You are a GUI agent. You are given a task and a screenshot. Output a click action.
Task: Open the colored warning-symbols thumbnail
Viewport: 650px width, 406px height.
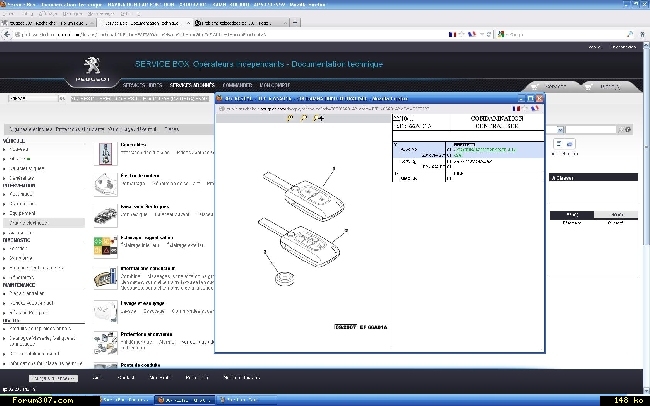click(105, 246)
